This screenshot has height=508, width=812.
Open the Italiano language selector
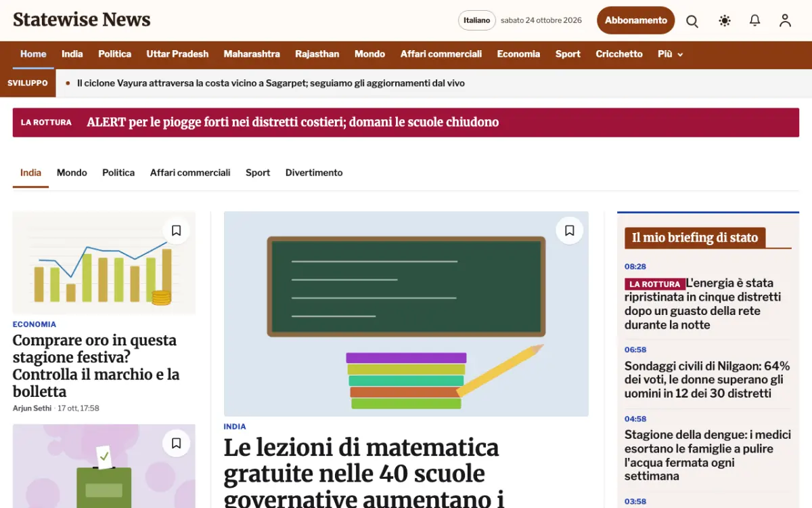[x=477, y=20]
